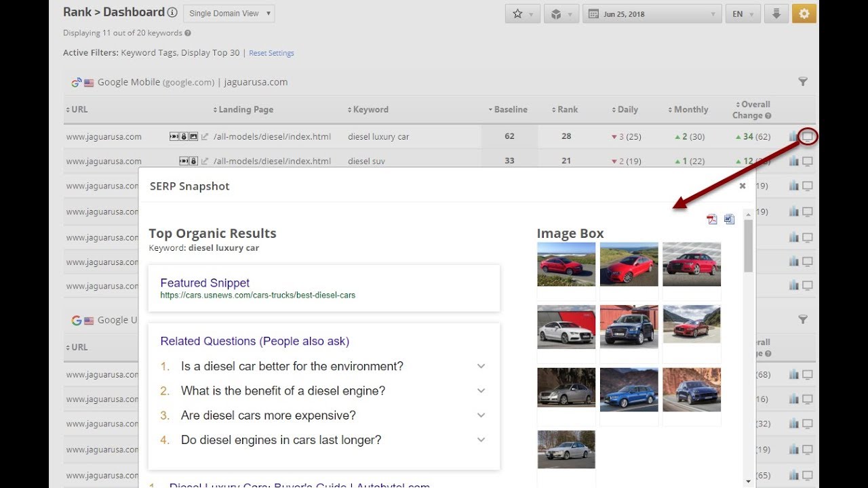
Task: Open thumbnail of white sedan in Image Box
Action: 566,327
